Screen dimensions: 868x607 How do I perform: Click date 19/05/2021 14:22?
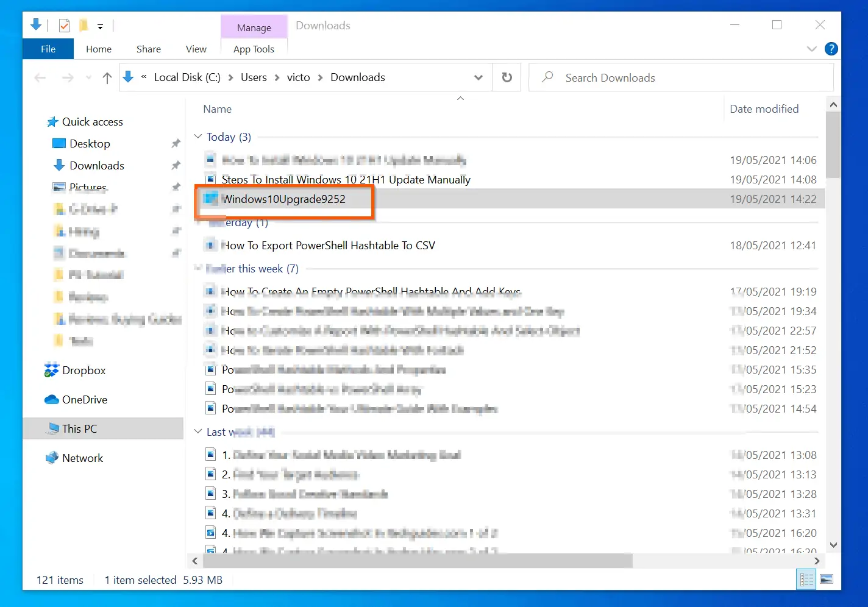point(773,199)
